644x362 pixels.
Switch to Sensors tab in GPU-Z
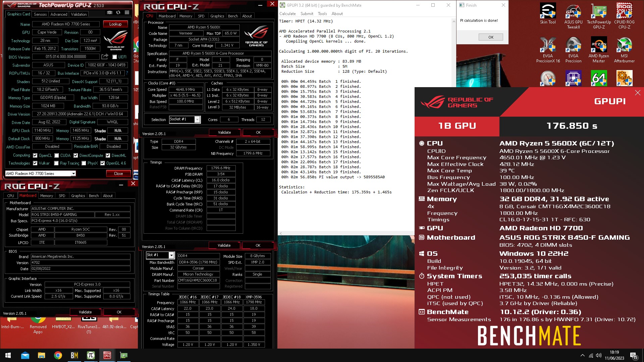tap(40, 14)
